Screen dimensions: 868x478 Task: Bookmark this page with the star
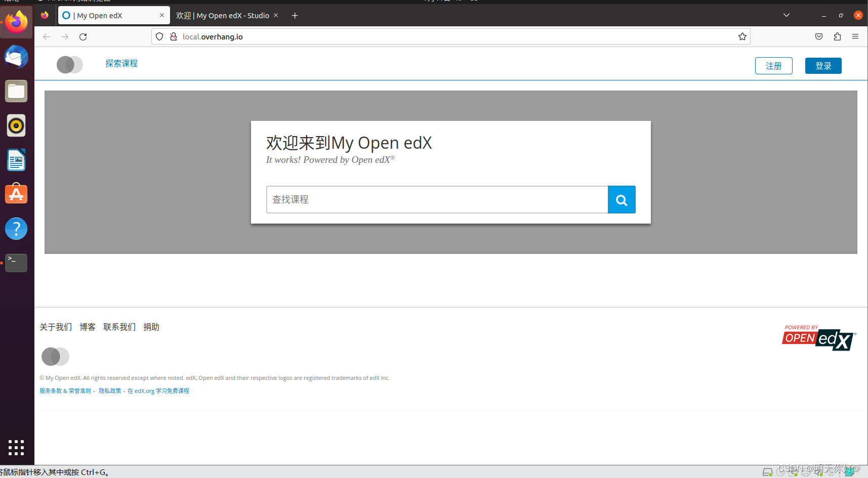click(x=742, y=36)
